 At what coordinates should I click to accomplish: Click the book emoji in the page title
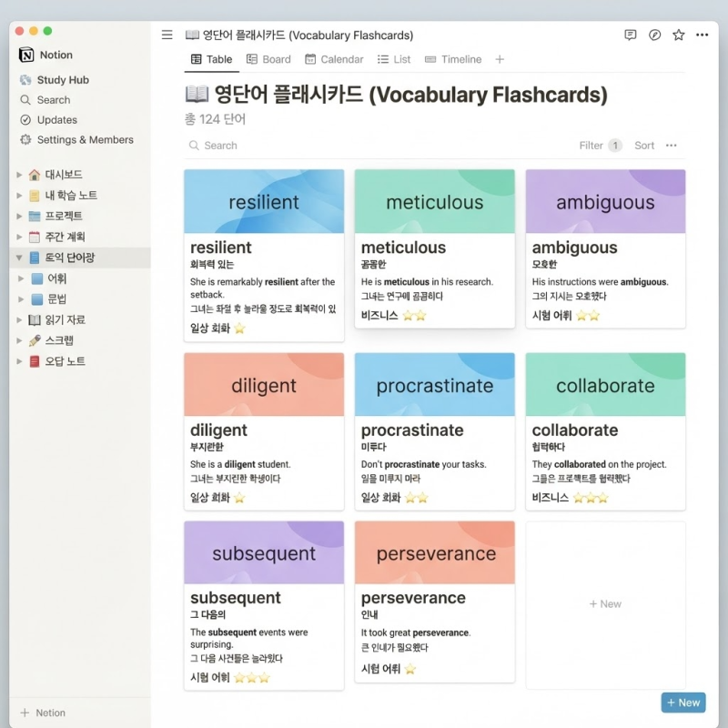197,95
